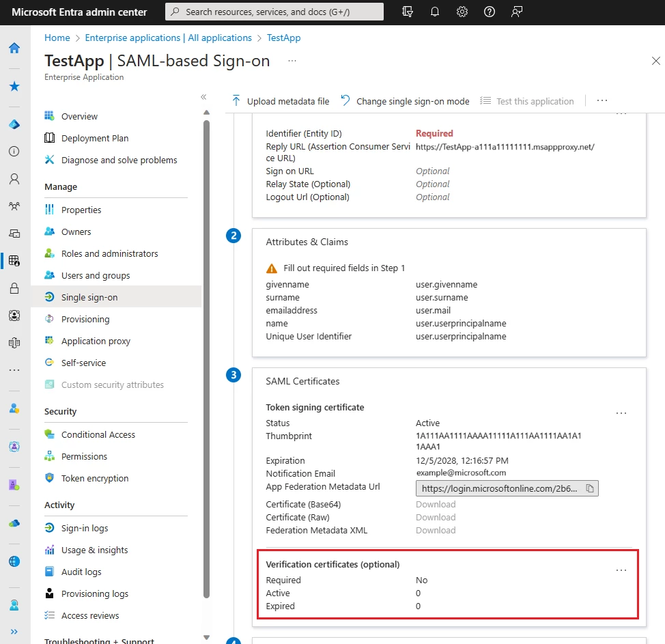Click the TestApp breadcrumb link
Viewport: 665px width, 644px height.
pyautogui.click(x=284, y=38)
